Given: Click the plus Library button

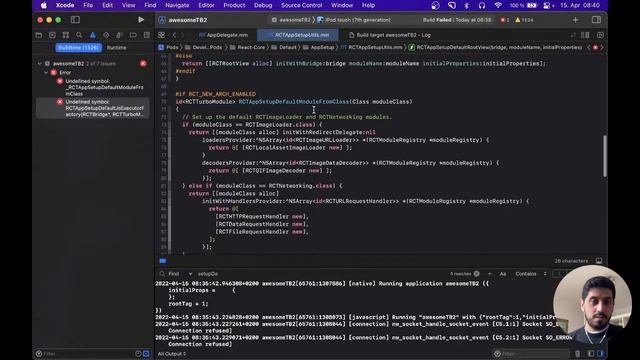Looking at the screenshot, I should click(576, 20).
